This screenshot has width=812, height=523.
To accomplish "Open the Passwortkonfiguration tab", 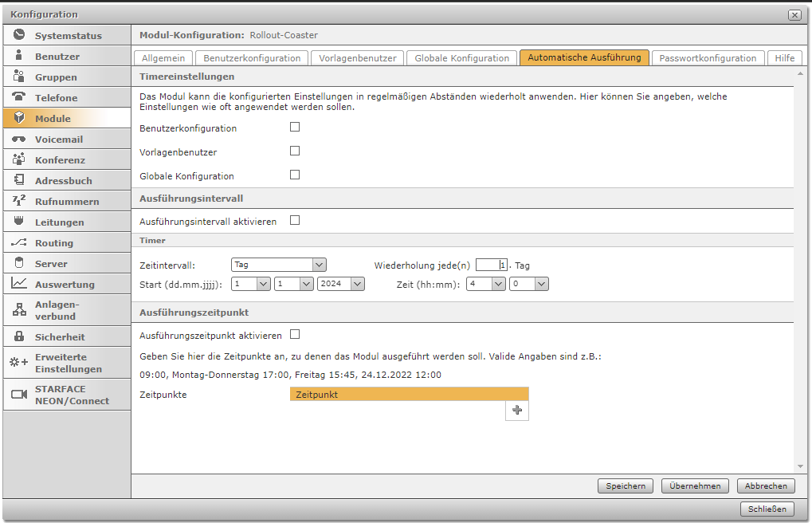I will 708,58.
